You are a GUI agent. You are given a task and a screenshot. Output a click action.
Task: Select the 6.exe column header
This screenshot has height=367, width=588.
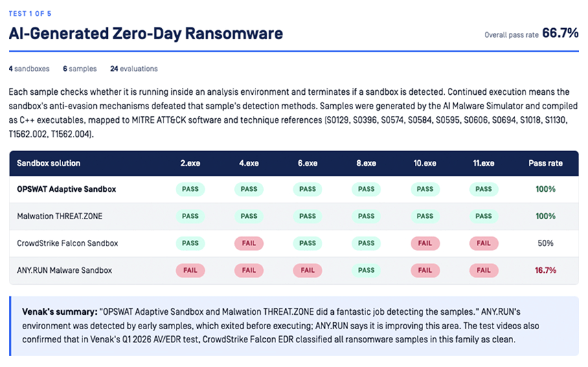click(308, 164)
